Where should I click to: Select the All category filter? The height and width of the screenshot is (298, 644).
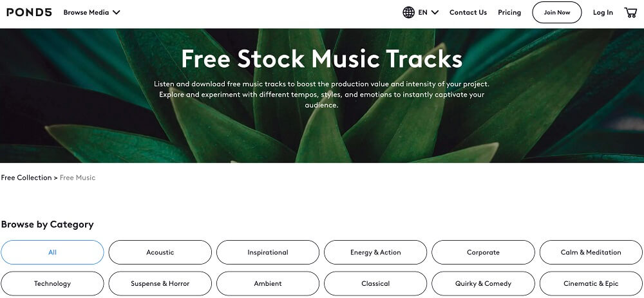pos(52,252)
